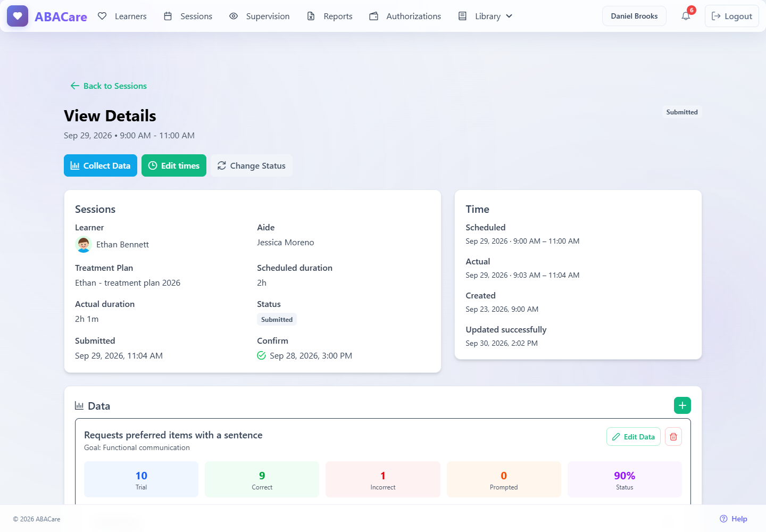Click the Supervision eye icon in the navbar
Image resolution: width=766 pixels, height=532 pixels.
234,16
